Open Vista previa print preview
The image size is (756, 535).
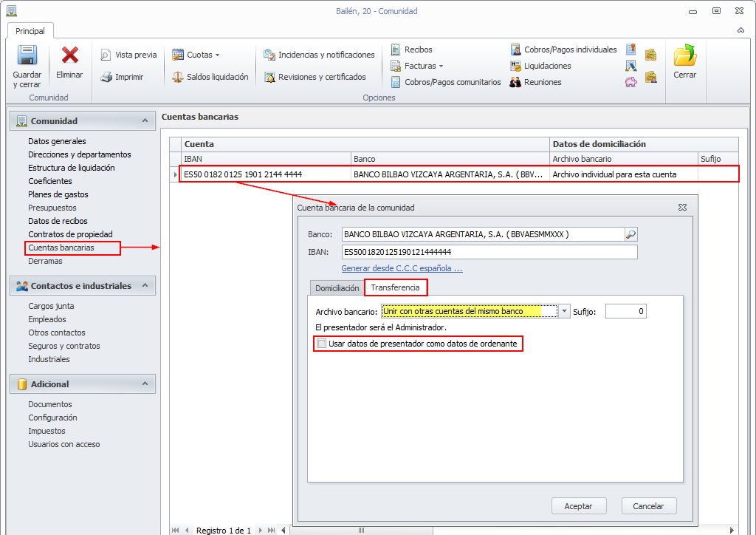pos(128,55)
